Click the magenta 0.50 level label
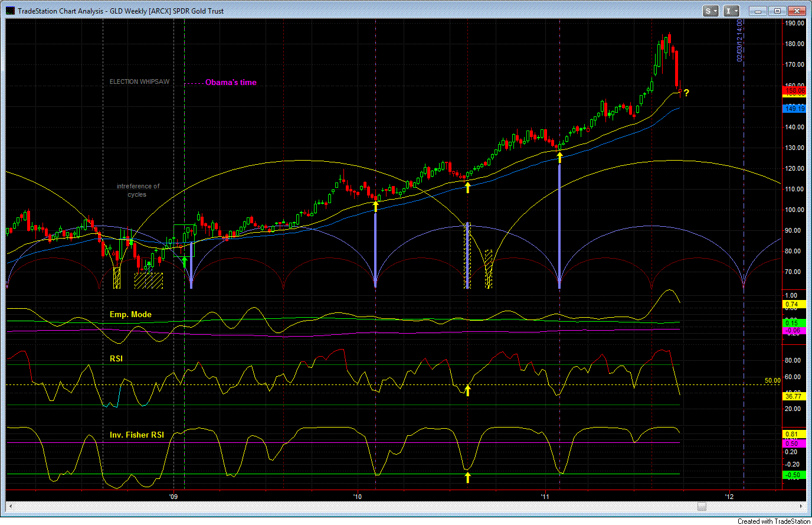The height and width of the screenshot is (525, 812). 794,443
